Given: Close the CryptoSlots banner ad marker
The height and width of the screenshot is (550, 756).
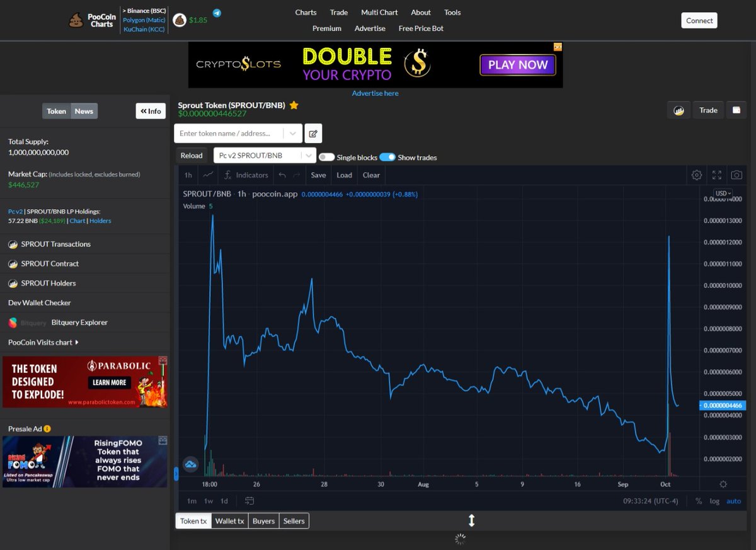Looking at the screenshot, I should click(558, 47).
